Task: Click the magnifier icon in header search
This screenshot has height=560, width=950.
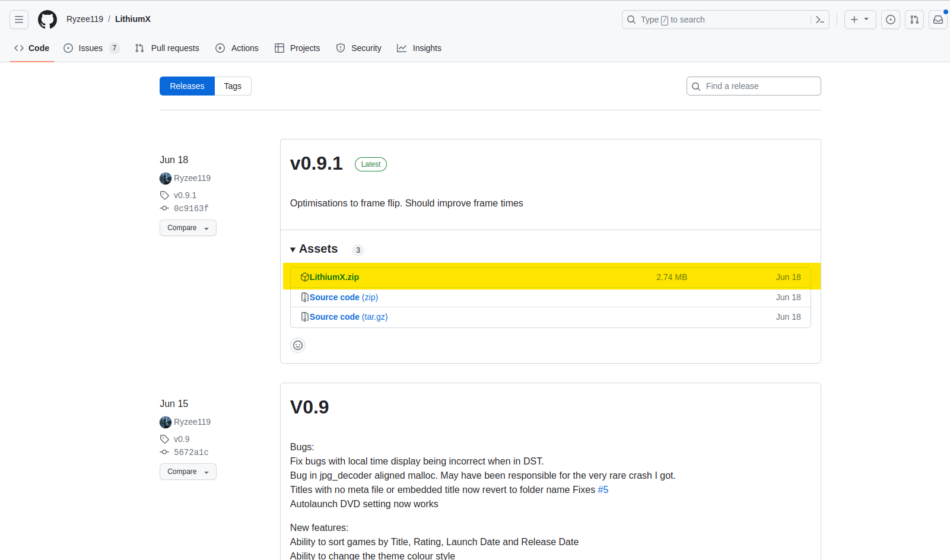Action: (x=631, y=20)
